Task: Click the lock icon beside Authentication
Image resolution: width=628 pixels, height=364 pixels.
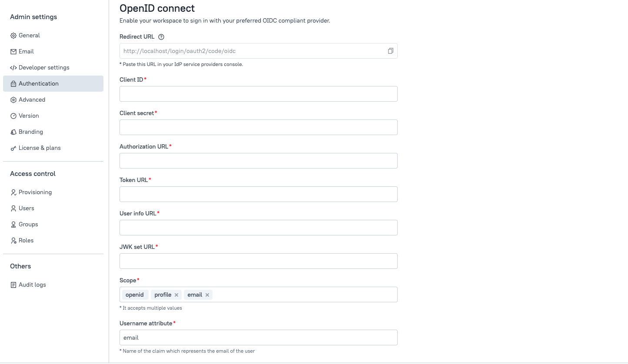Action: pyautogui.click(x=13, y=83)
